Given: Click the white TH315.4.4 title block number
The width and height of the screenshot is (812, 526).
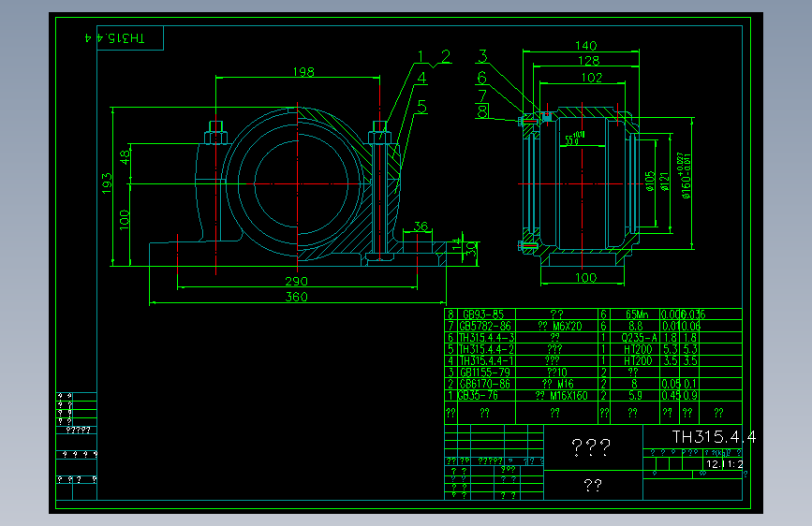Looking at the screenshot, I should click(x=714, y=437).
